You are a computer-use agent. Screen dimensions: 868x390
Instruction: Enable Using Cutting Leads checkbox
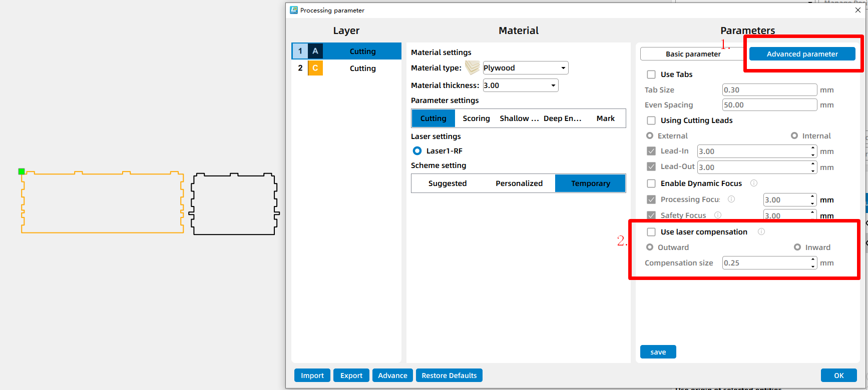pyautogui.click(x=651, y=120)
